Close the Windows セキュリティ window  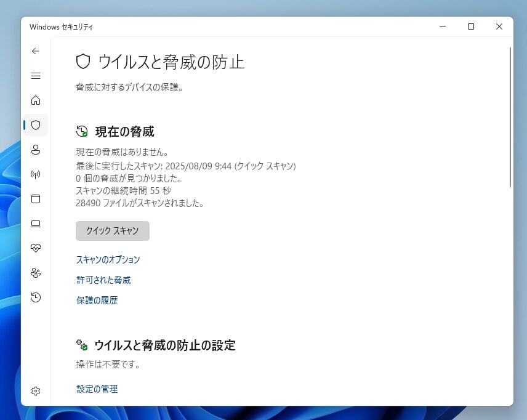coord(499,26)
